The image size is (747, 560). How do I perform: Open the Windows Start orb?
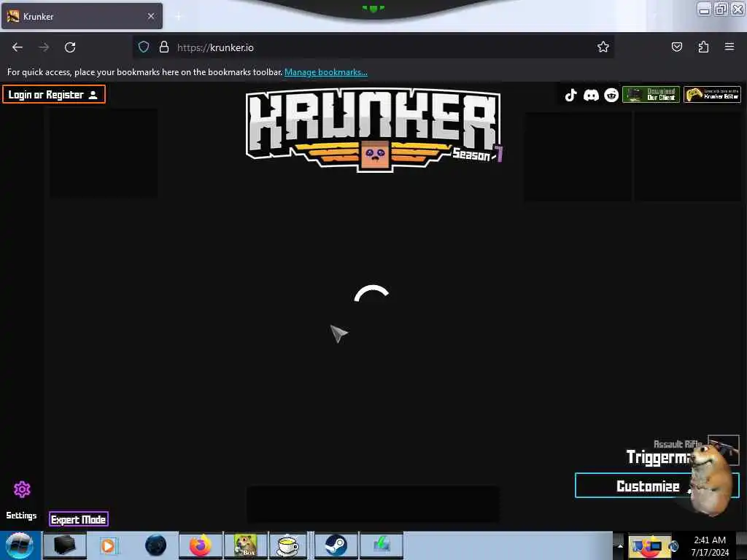20,545
